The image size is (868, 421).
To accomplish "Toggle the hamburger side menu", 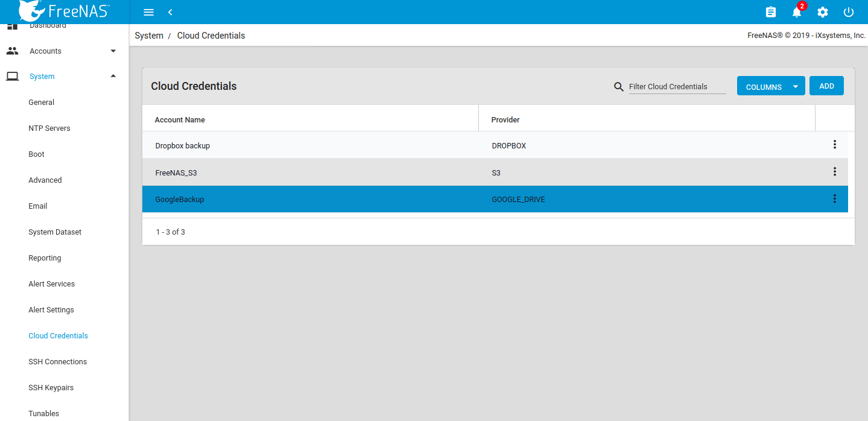I will pyautogui.click(x=148, y=12).
